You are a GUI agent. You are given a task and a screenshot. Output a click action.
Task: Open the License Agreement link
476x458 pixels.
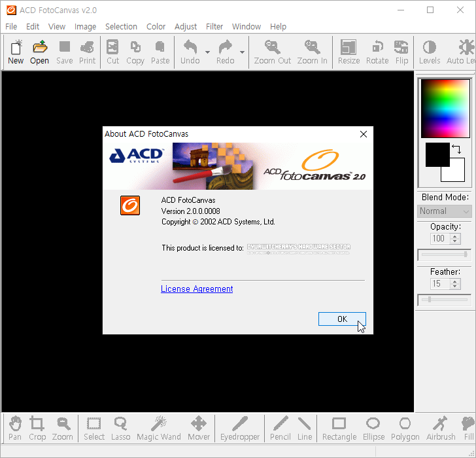tap(197, 289)
